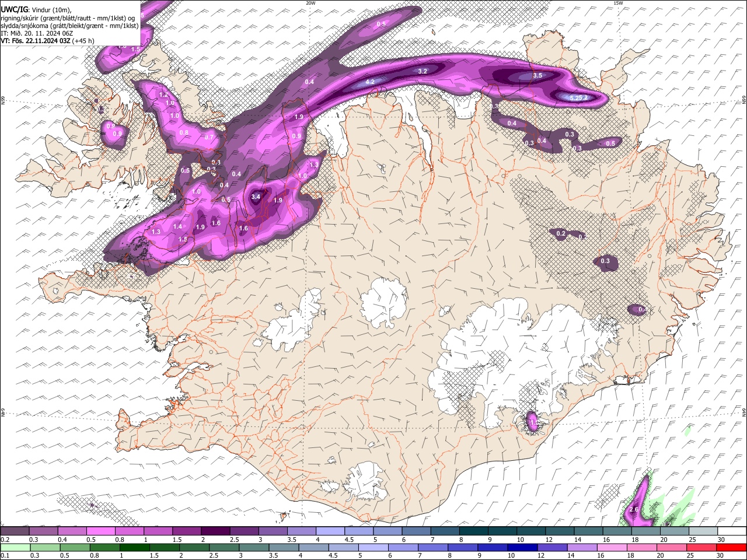Select the 'slydda/snjókoma' legend description line
The width and height of the screenshot is (747, 560).
[x=69, y=26]
